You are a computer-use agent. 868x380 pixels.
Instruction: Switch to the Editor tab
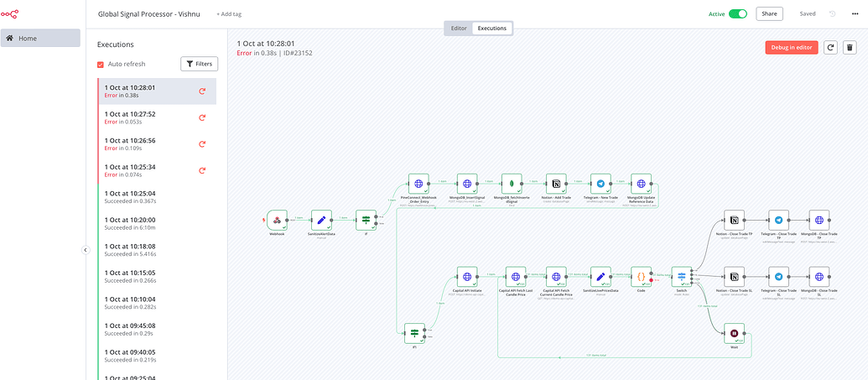(459, 29)
